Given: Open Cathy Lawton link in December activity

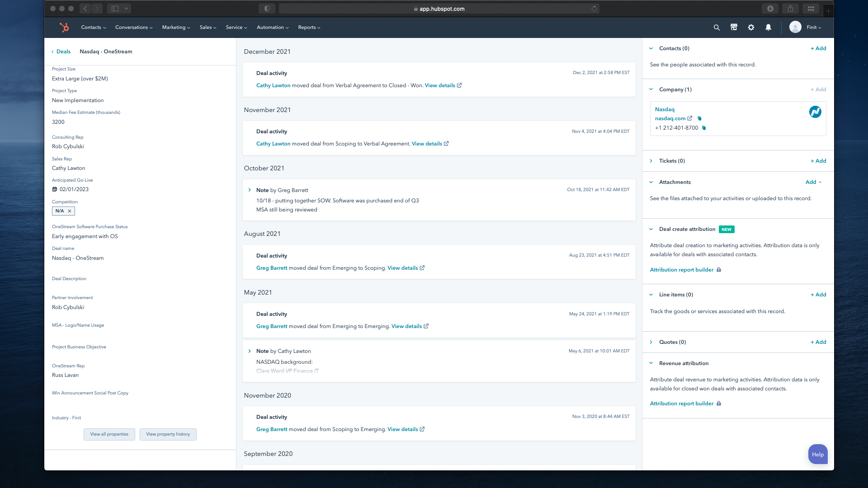Looking at the screenshot, I should point(273,85).
